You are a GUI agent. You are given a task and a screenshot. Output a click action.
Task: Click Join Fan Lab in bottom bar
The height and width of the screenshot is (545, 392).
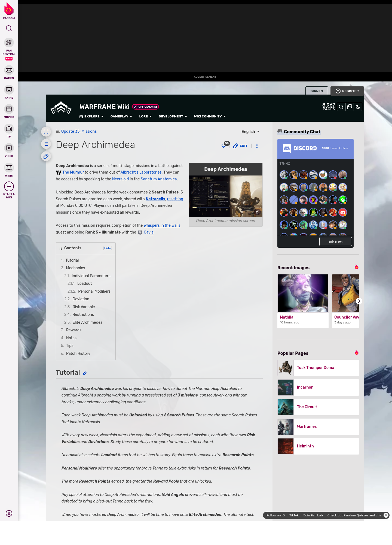click(x=313, y=515)
